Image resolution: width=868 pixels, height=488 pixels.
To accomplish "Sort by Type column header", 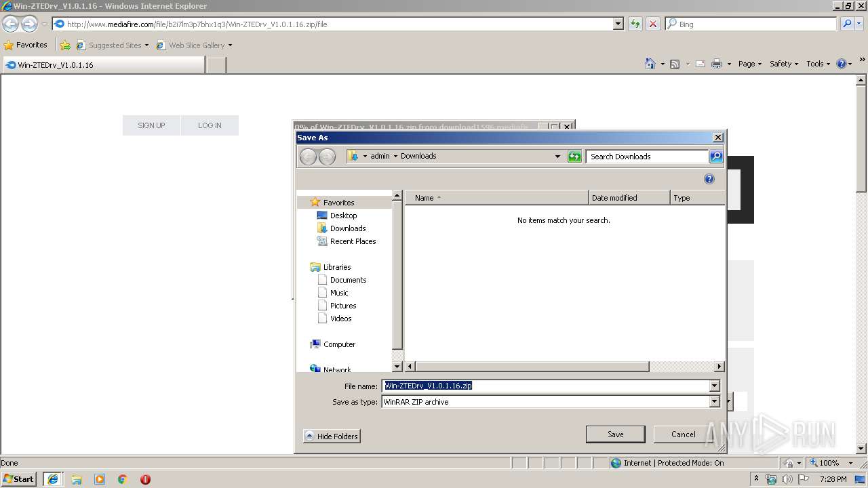I will click(x=697, y=198).
